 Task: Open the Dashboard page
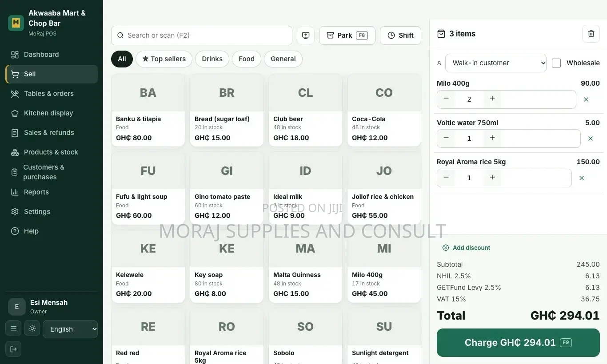52,55
